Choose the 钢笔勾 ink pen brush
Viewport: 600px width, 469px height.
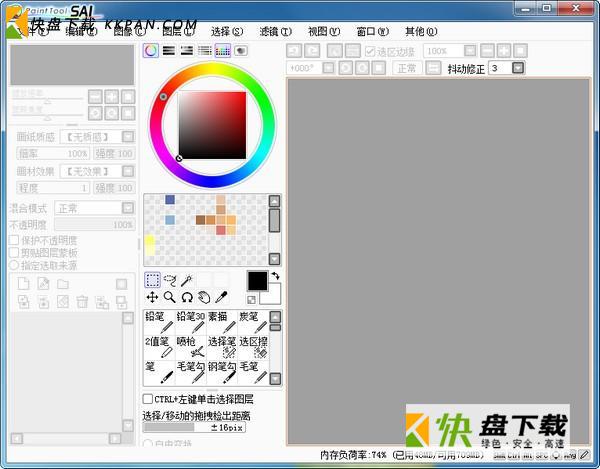[x=222, y=372]
